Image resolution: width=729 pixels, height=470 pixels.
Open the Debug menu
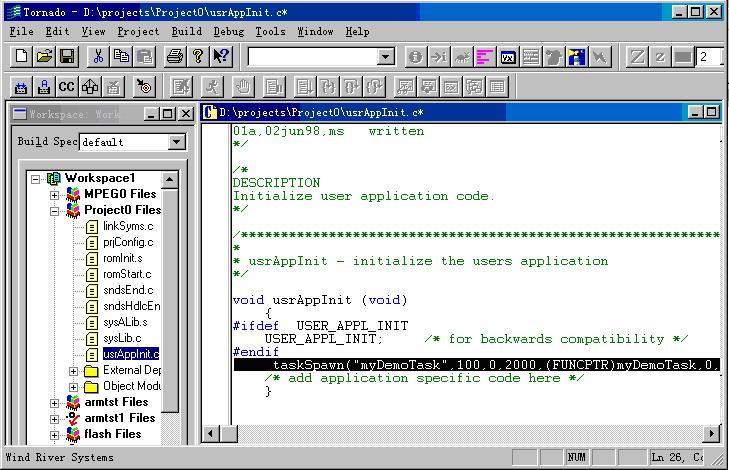tap(229, 32)
